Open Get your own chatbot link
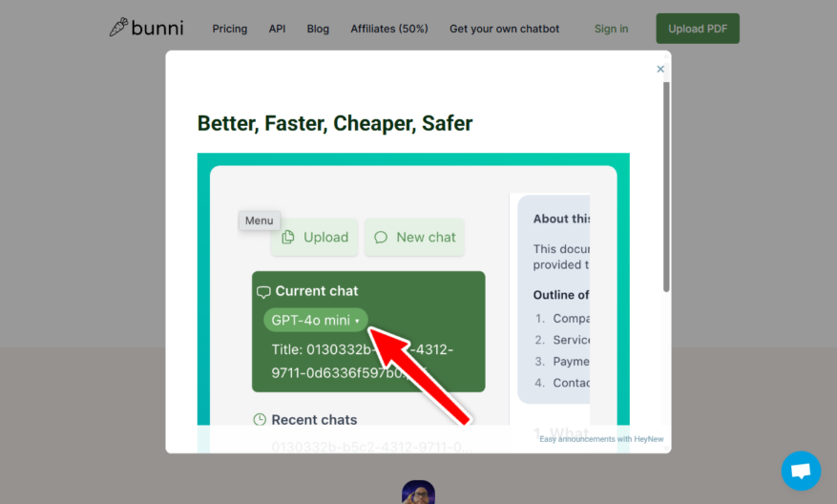Screen dimensions: 837x504 (x=505, y=29)
